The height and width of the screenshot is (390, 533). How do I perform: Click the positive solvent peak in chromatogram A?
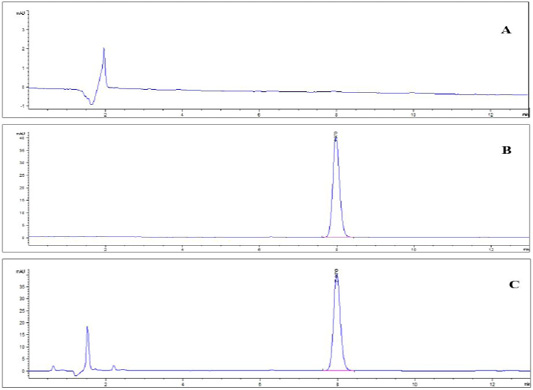point(104,50)
